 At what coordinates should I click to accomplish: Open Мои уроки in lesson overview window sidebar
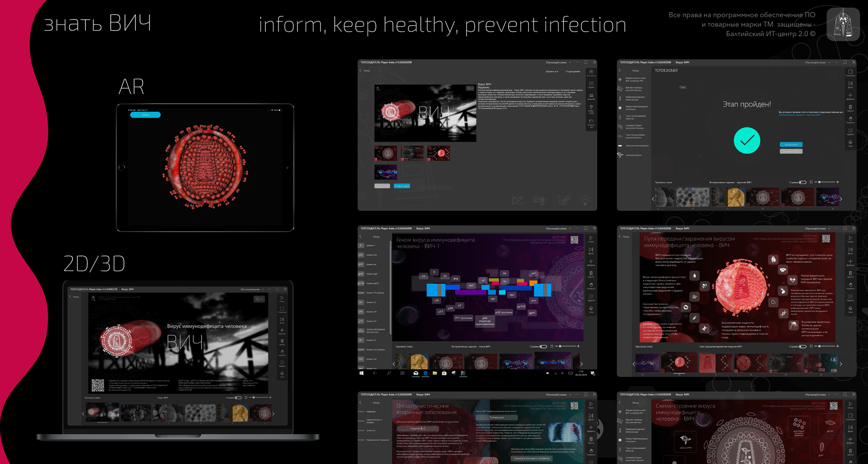(x=591, y=72)
